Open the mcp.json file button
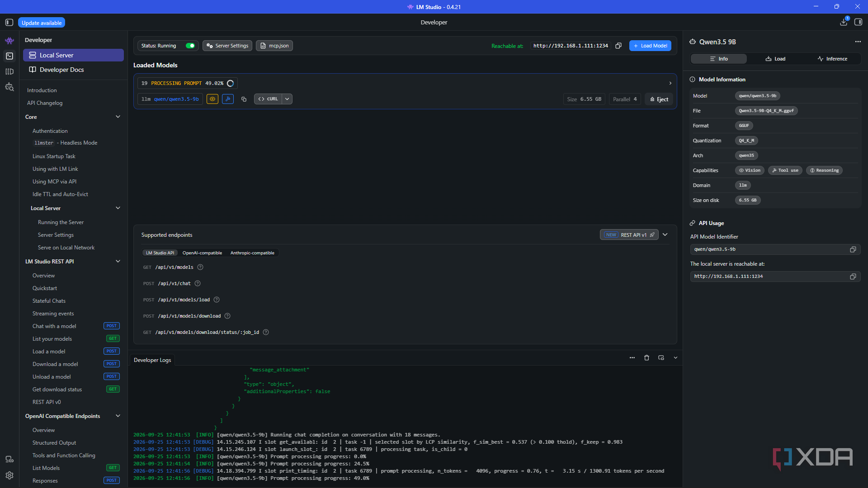Screen dimensions: 868x488 pyautogui.click(x=274, y=46)
